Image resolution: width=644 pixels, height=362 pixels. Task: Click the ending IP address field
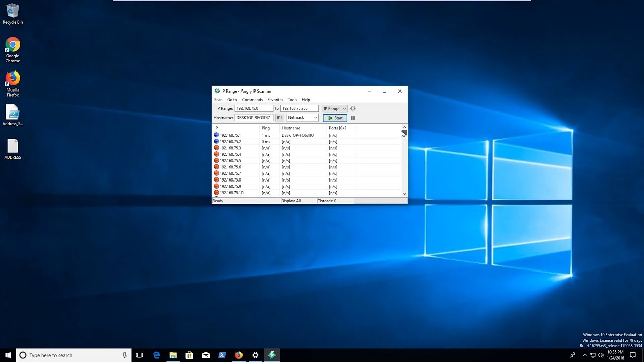coord(299,108)
